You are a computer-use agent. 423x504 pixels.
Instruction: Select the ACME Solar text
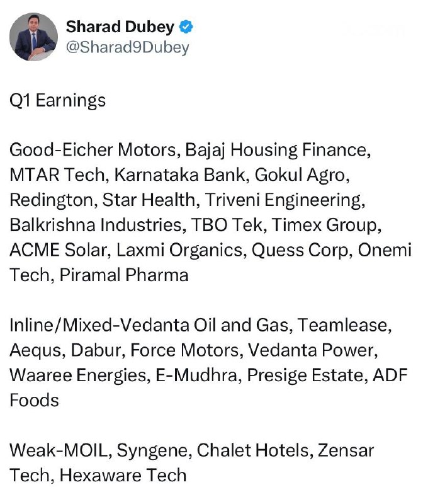pos(58,249)
